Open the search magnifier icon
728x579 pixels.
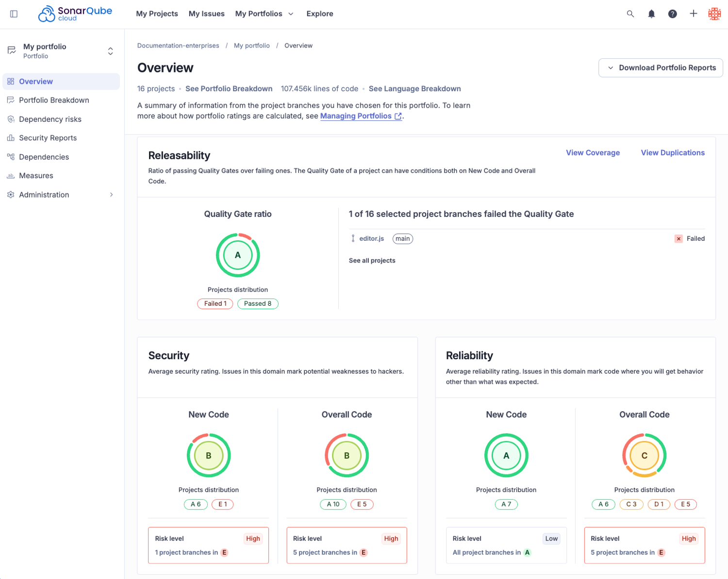tap(630, 14)
